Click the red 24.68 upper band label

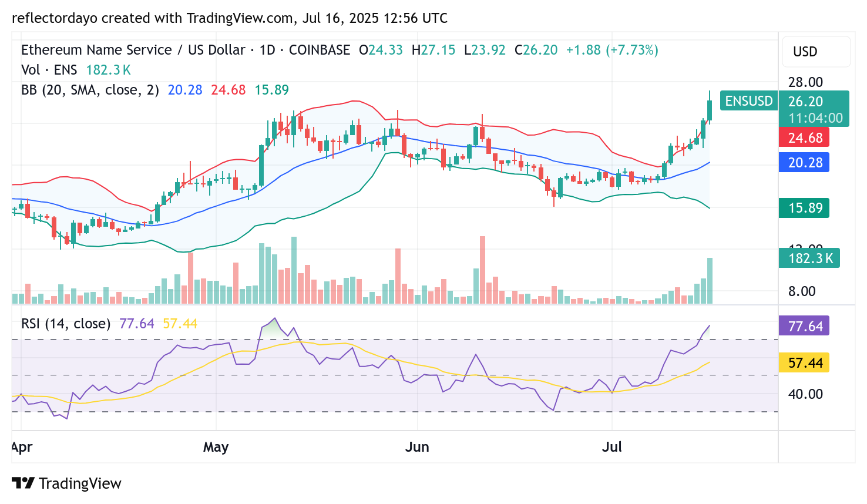(x=804, y=138)
